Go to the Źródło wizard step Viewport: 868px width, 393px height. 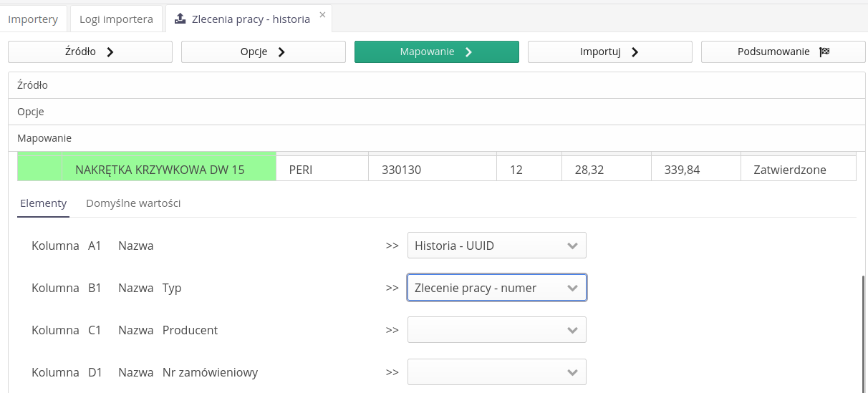(90, 52)
